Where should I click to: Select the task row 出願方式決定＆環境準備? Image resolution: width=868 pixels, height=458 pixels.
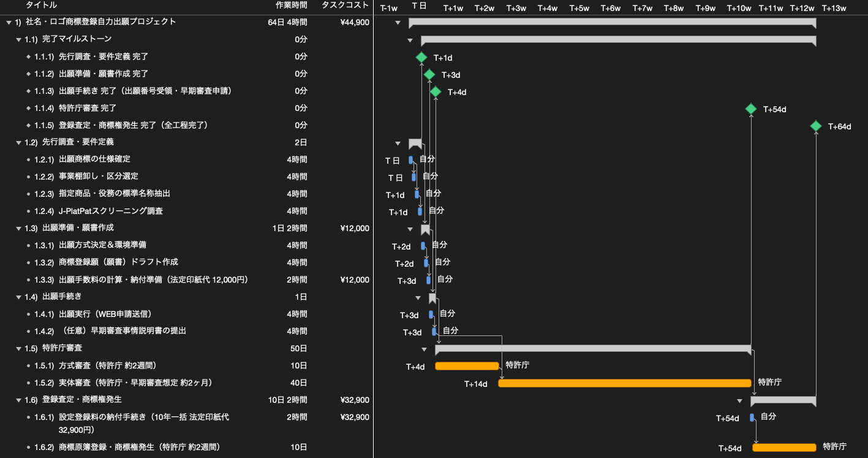click(x=186, y=246)
